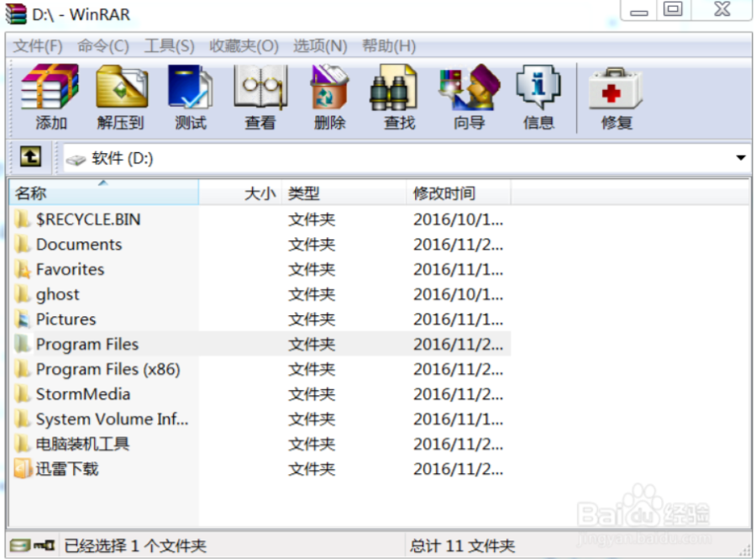
Task: Open the 命令(C) menu
Action: (x=103, y=46)
